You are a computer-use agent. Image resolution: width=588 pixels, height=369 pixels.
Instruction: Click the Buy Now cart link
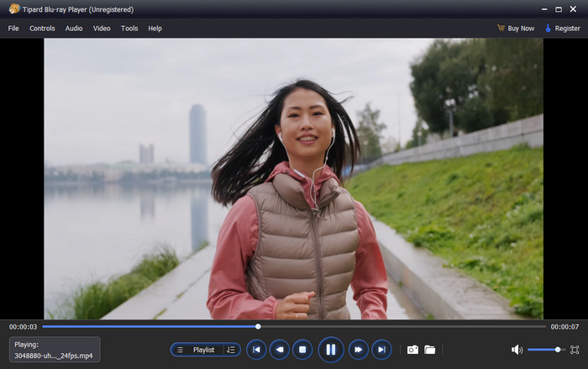pyautogui.click(x=516, y=28)
